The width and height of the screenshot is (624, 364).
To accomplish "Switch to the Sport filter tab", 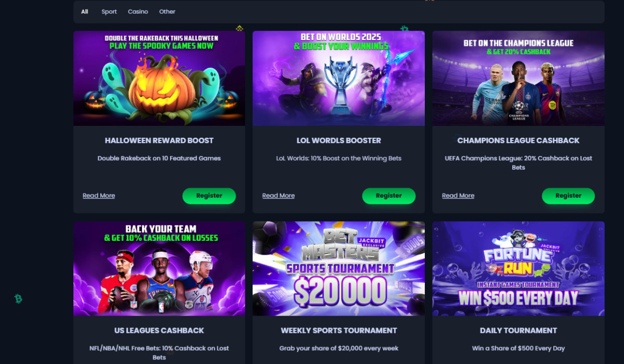I will (109, 11).
